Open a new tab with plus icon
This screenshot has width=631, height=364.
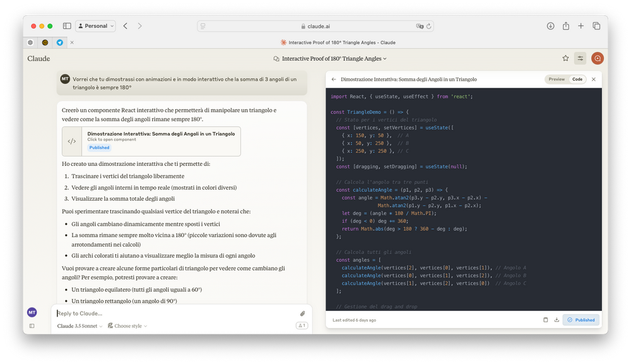point(581,26)
